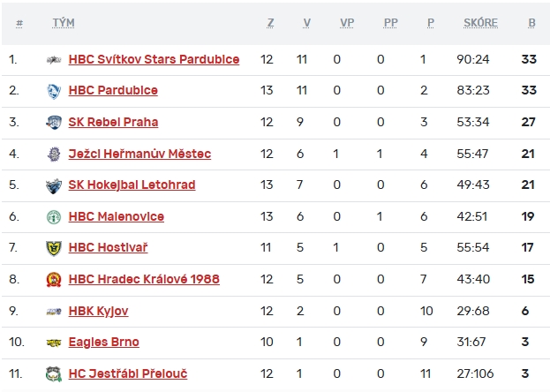Click the B points column header

click(x=531, y=23)
